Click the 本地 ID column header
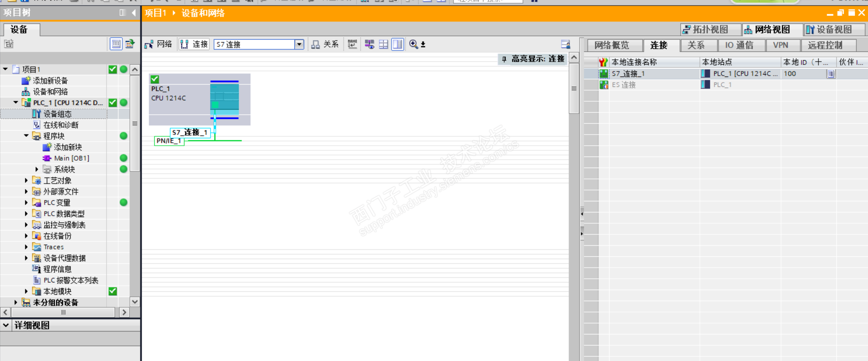This screenshot has height=361, width=868. click(808, 62)
